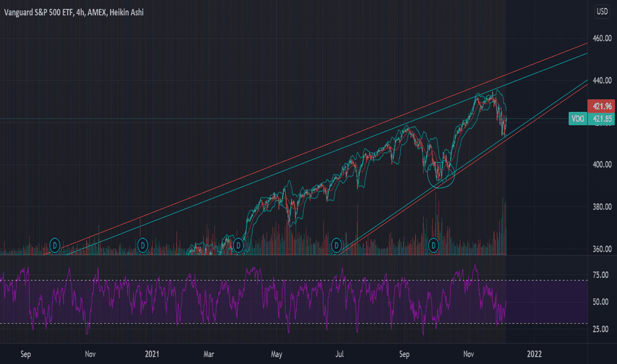Image resolution: width=617 pixels, height=364 pixels.
Task: Click the RSI 75.00 axis label
Action: point(600,275)
